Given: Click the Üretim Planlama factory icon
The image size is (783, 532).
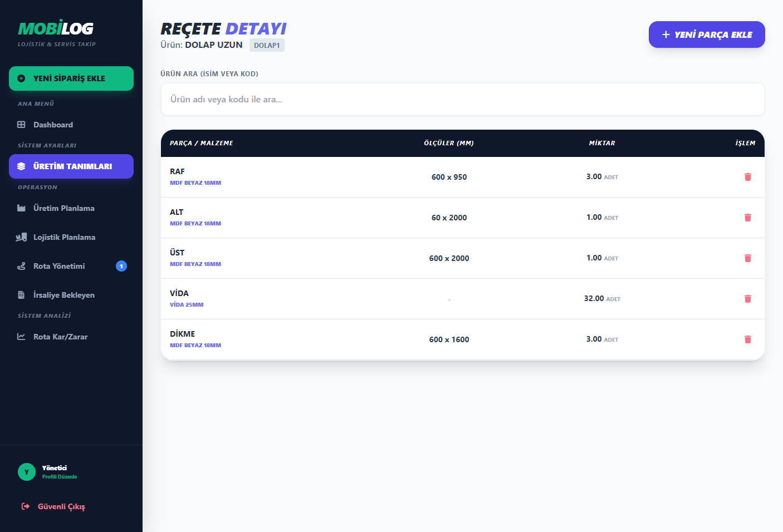Looking at the screenshot, I should [21, 208].
